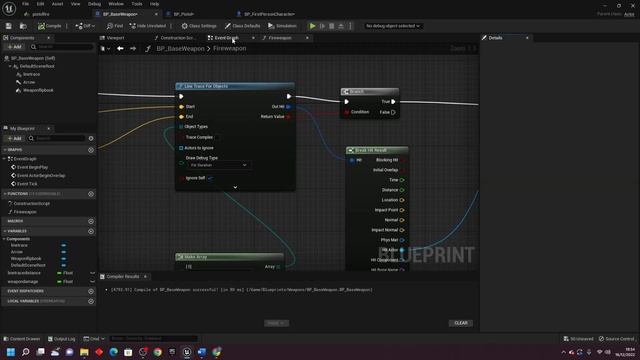Click the Stop playback icon
Image resolution: width=640 pixels, height=360 pixels.
tap(331, 26)
